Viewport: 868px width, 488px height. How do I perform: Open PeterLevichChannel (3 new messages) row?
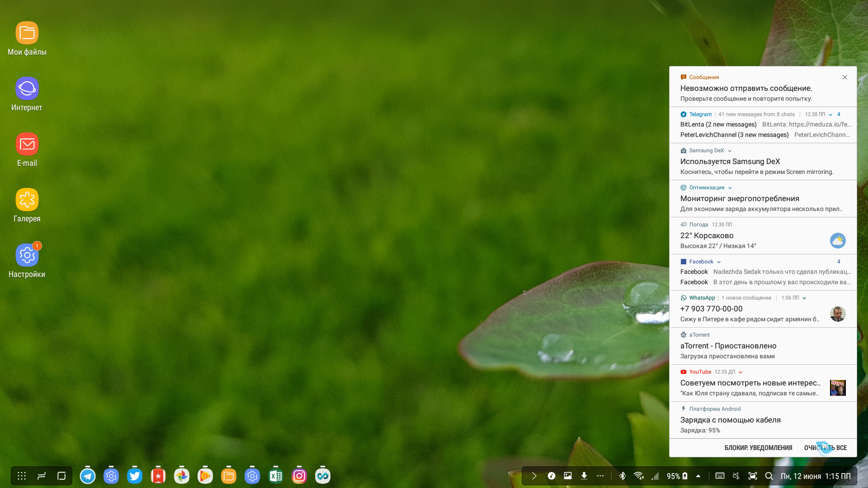[765, 135]
